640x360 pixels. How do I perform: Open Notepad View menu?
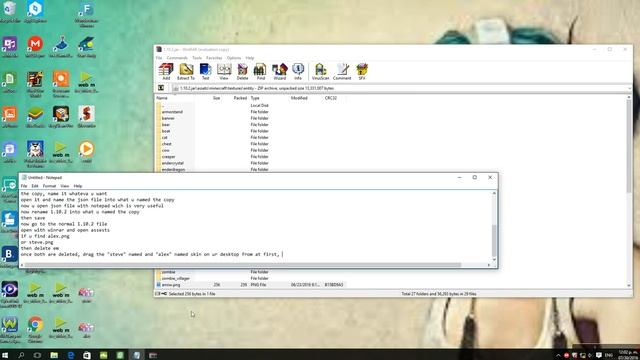(64, 186)
